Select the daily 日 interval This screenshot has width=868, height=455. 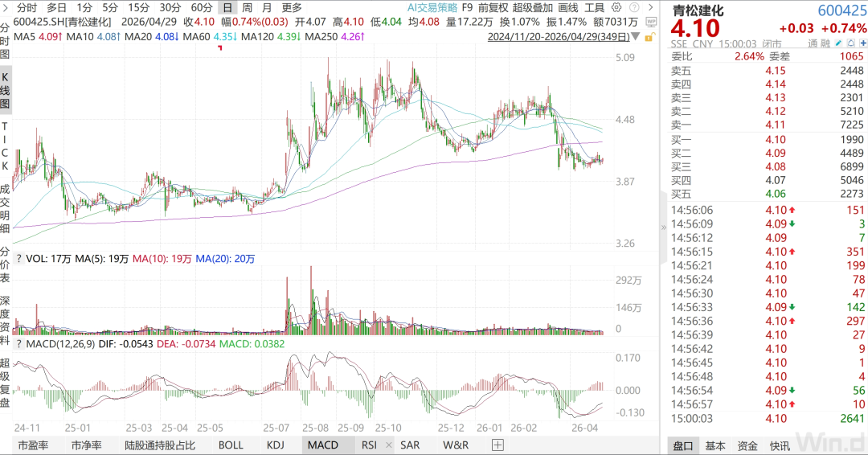[227, 7]
